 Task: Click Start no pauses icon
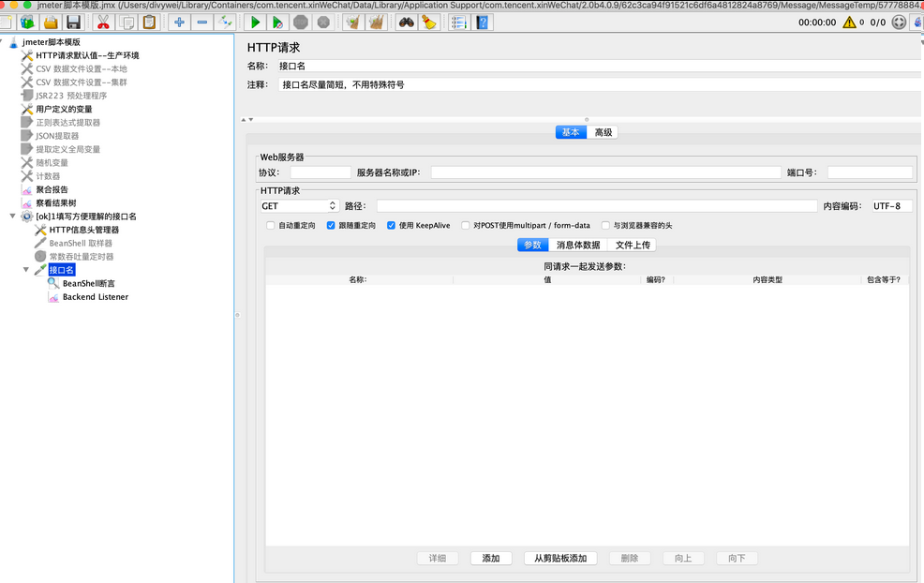pos(277,22)
